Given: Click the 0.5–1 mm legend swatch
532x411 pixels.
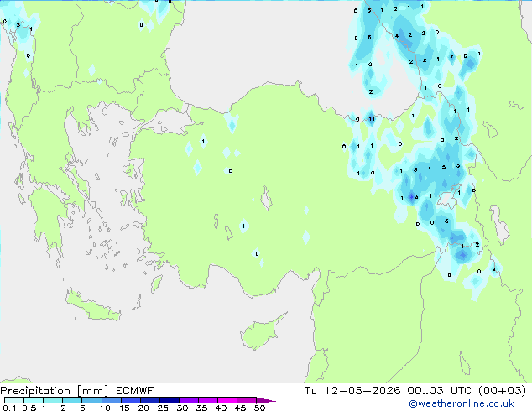Looking at the screenshot, I should point(34,400).
